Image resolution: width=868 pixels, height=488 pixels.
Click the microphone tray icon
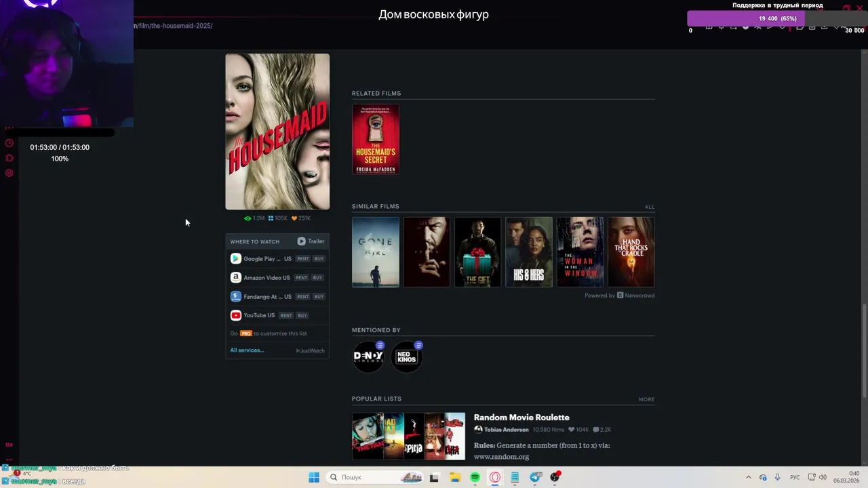click(777, 477)
